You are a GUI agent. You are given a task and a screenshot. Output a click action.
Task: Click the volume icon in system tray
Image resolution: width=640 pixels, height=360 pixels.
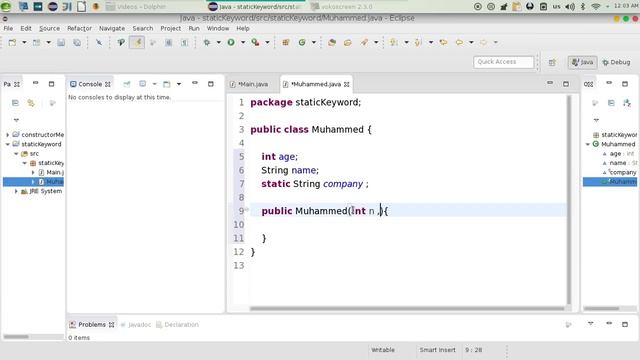click(570, 7)
